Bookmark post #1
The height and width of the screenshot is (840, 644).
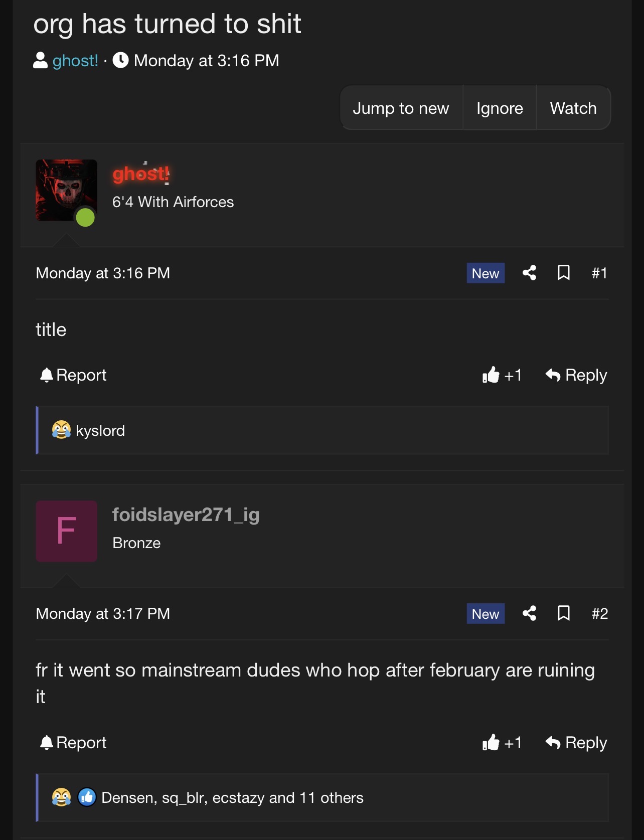click(563, 273)
